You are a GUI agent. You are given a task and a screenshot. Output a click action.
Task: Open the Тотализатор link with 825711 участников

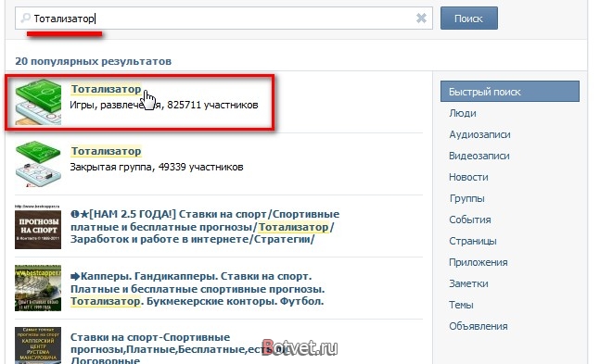106,89
